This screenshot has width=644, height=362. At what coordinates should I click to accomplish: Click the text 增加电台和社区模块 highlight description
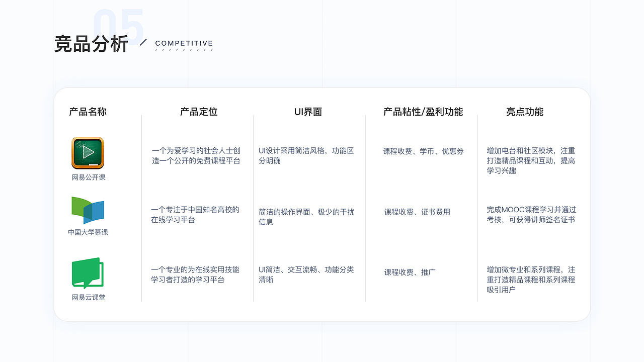pyautogui.click(x=531, y=160)
